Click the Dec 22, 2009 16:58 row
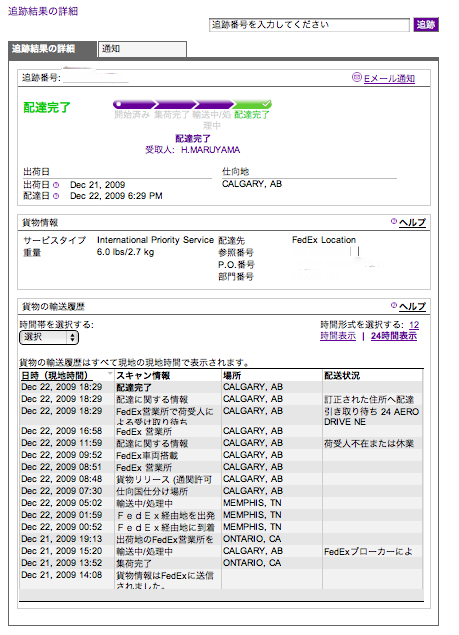The image size is (459, 635). click(221, 431)
